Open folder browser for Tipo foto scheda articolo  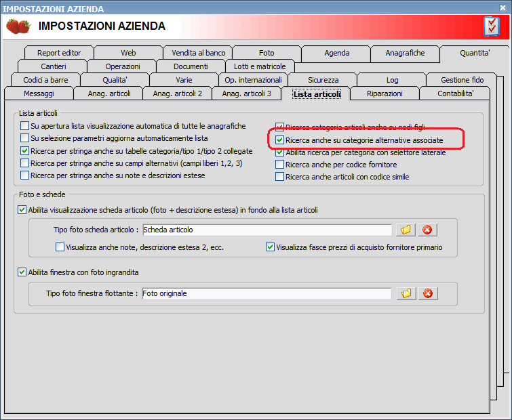[406, 230]
